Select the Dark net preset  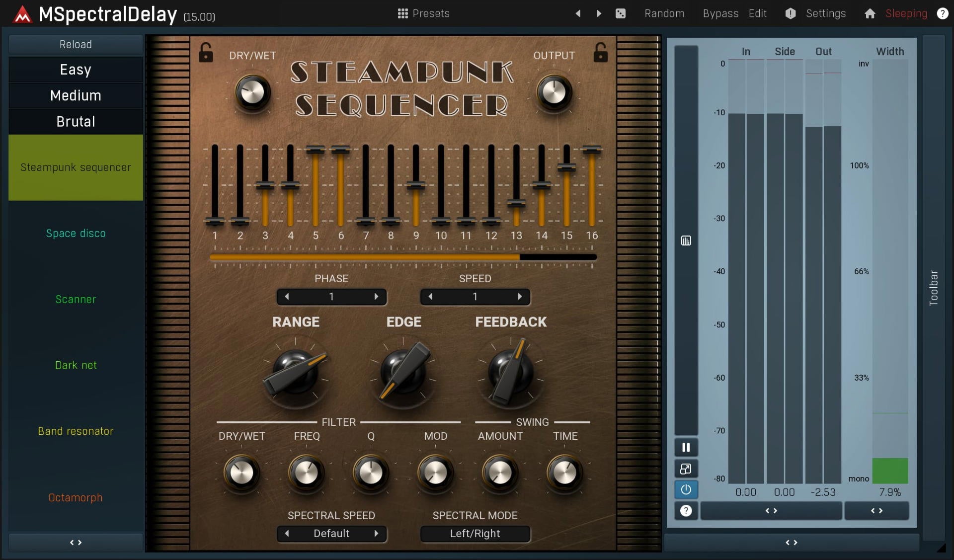[76, 365]
